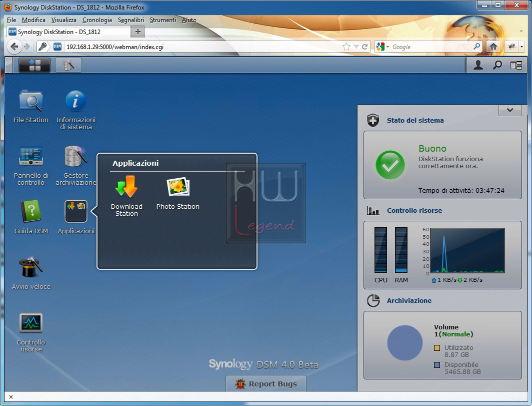Click the Google search box
This screenshot has width=532, height=406.
pyautogui.click(x=431, y=47)
